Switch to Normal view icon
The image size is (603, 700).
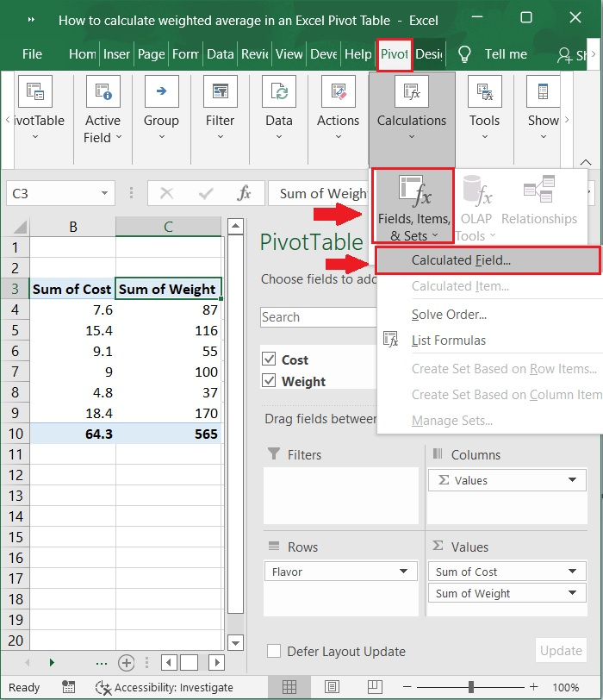[x=289, y=687]
